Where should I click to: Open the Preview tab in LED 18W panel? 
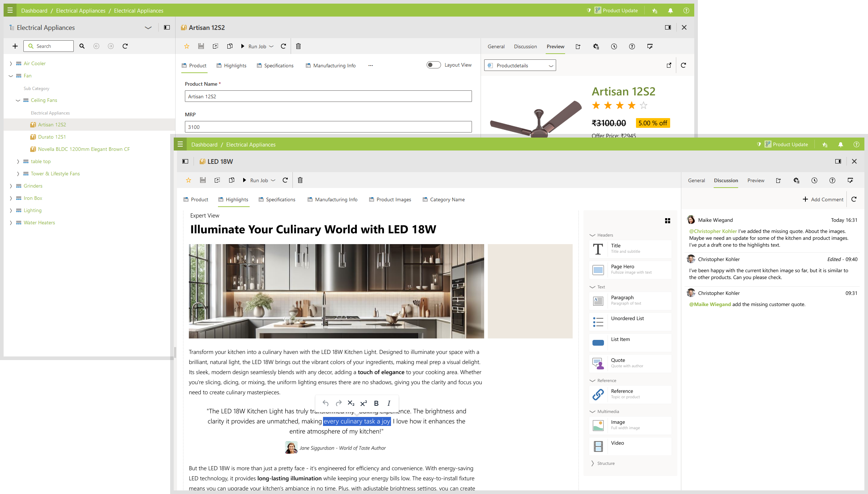755,180
